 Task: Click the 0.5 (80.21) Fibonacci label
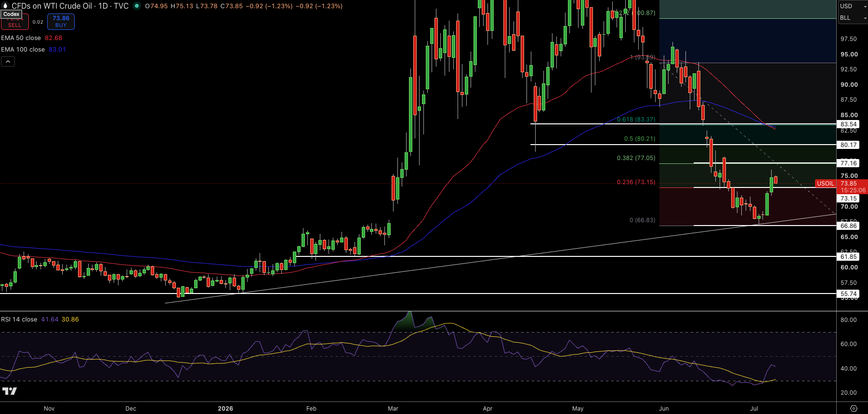coord(640,139)
